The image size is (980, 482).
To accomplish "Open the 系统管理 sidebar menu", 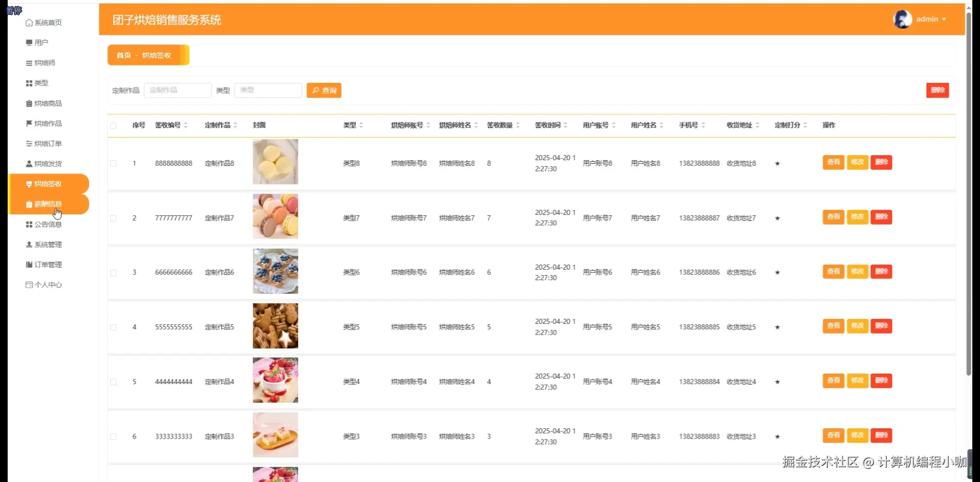I will coord(49,245).
